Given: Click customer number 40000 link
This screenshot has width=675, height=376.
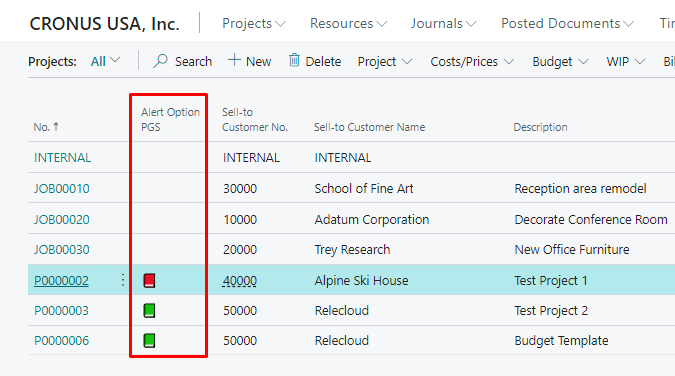Looking at the screenshot, I should tap(240, 281).
